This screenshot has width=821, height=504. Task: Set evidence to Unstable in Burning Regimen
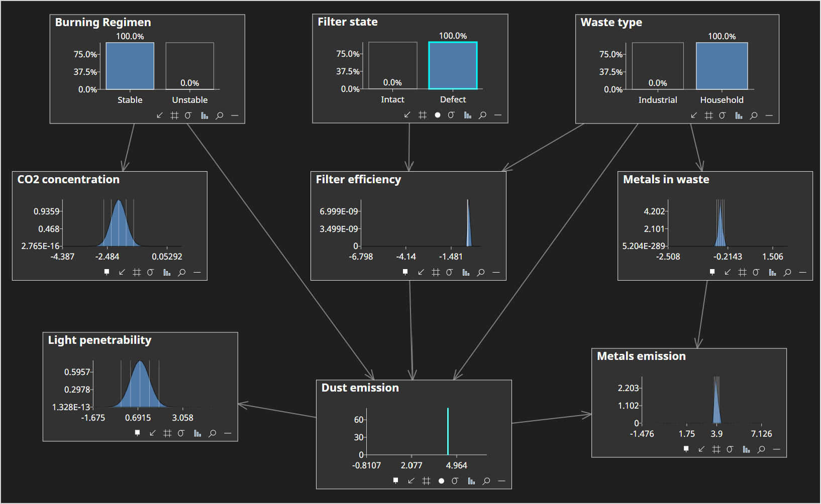pos(189,65)
